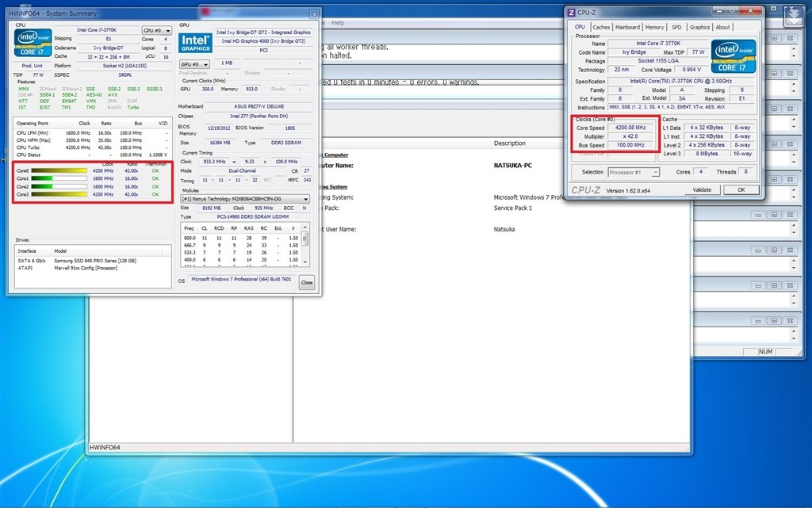
Task: Click the Core1 usage bar
Action: (x=59, y=178)
